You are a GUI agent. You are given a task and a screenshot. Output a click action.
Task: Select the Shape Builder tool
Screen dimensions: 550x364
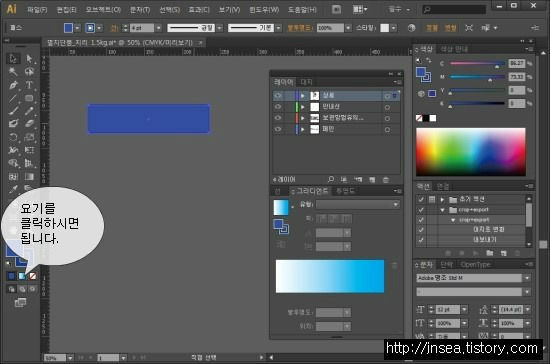13,163
